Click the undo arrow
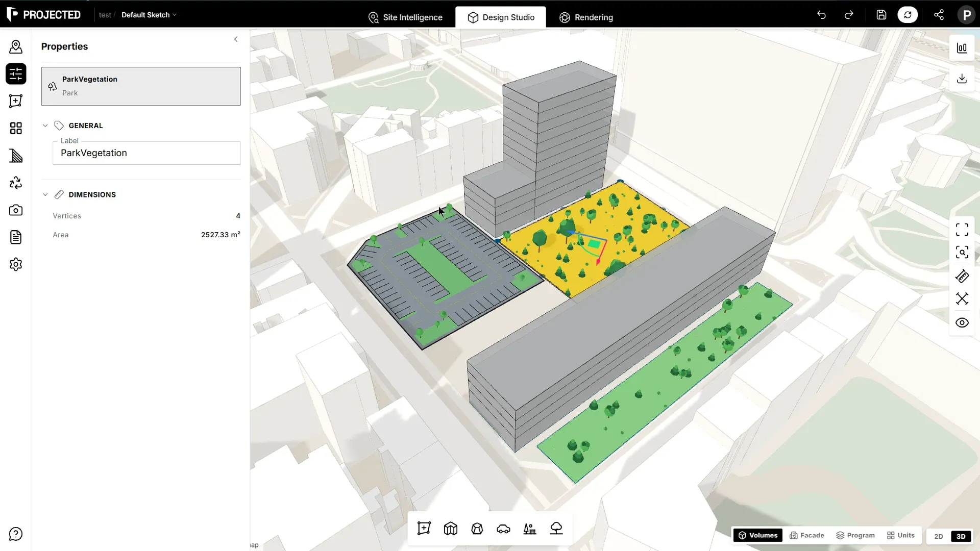Screen dimensions: 980x551 click(x=821, y=15)
